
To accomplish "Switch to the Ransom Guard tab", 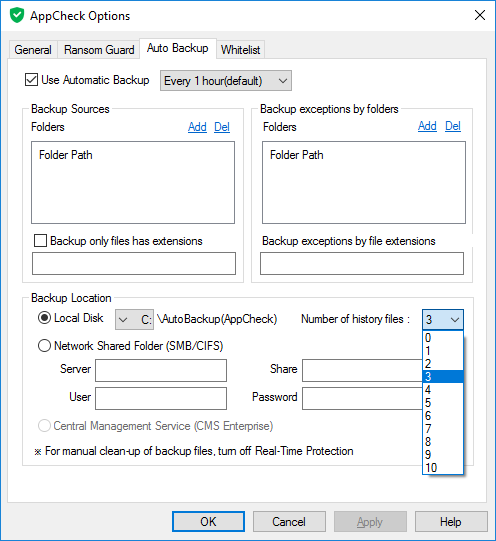I will [x=99, y=50].
